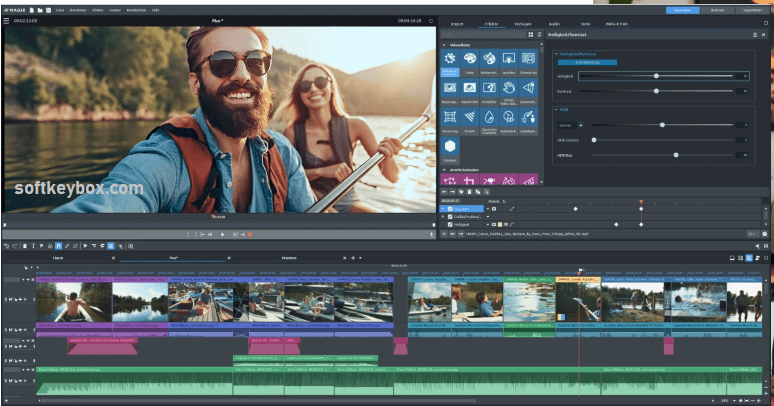Click the blue Bearbeiten mode button

(682, 10)
